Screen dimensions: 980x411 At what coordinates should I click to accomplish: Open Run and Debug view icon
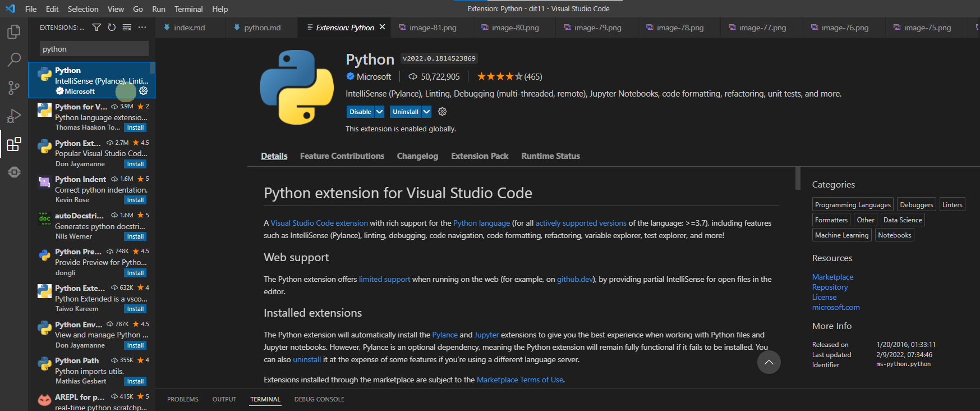[14, 116]
